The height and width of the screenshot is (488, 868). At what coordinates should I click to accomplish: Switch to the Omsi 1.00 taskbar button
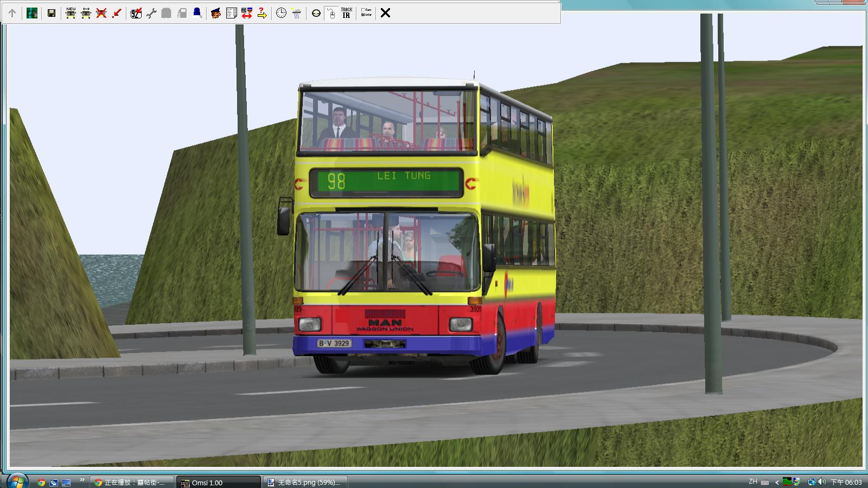(219, 482)
